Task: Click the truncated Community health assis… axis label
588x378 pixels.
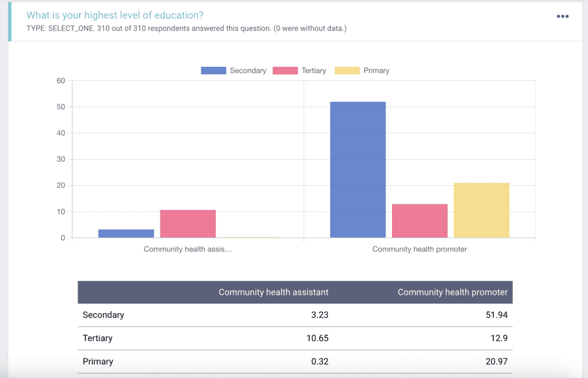Action: 188,249
